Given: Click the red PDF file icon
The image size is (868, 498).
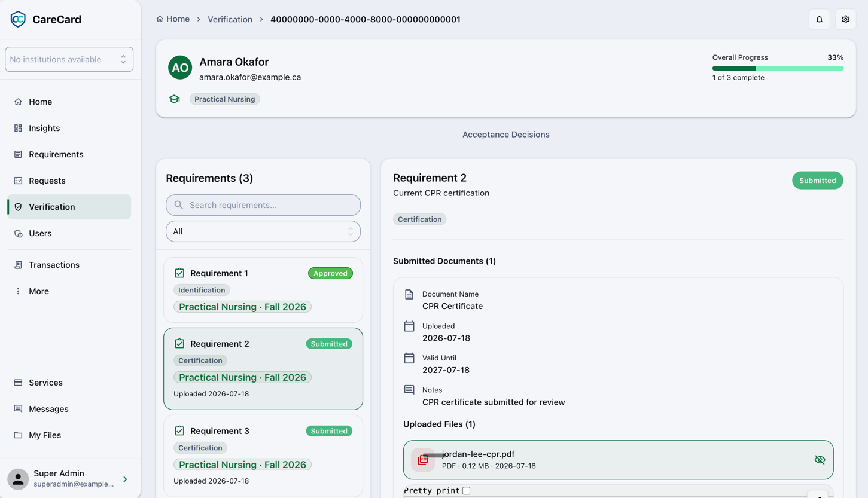Looking at the screenshot, I should [x=423, y=460].
